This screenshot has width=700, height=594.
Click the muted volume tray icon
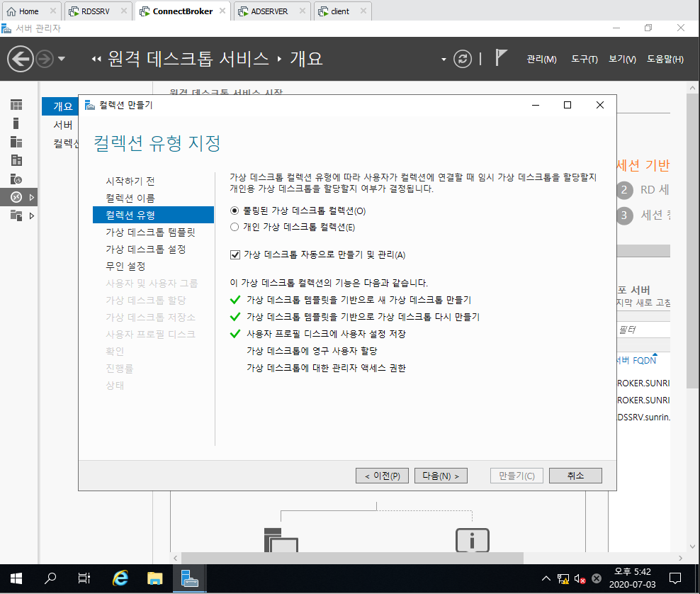[x=580, y=579]
